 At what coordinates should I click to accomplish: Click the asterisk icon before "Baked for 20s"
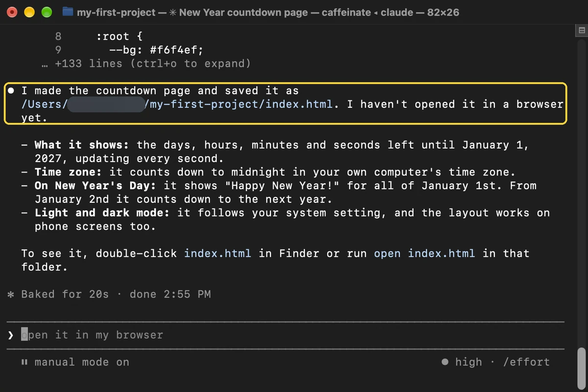[x=11, y=294]
